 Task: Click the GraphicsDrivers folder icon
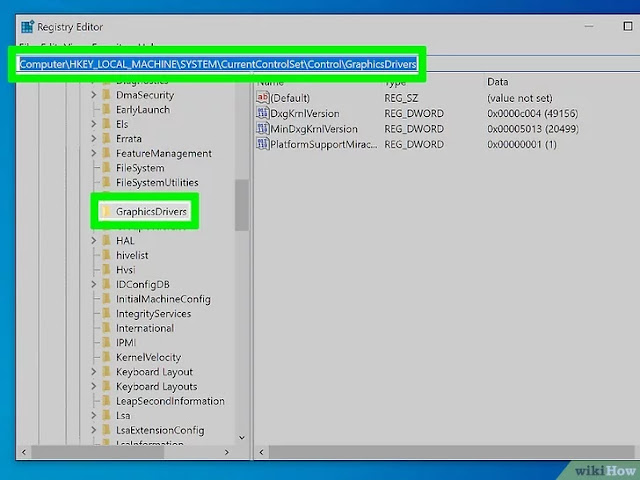pos(107,211)
